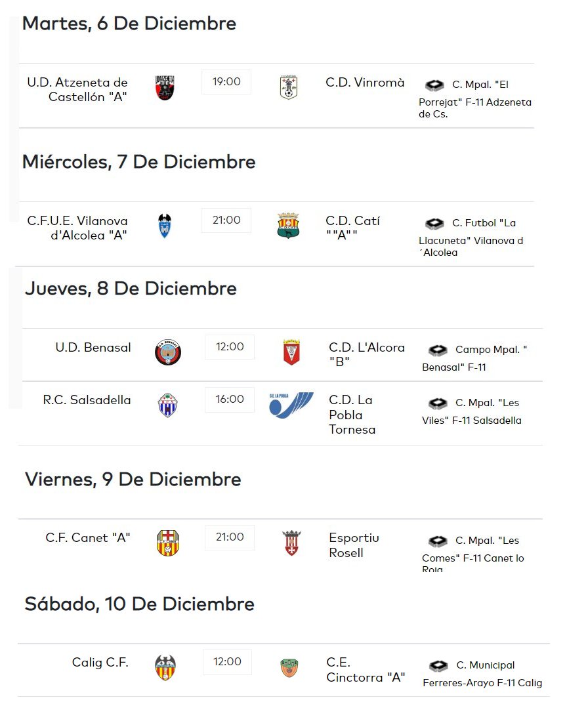Screen dimensions: 588x702
Task: Click the C.D. Vinromà team crest
Action: pos(289,88)
